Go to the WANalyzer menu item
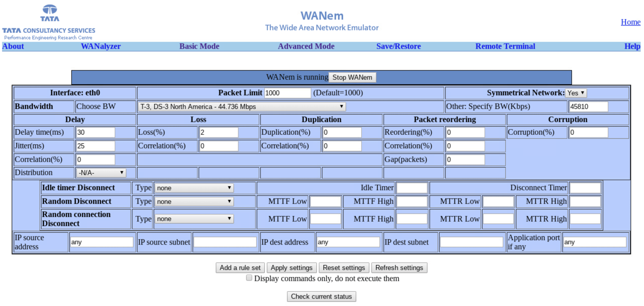This screenshot has width=644, height=306. pyautogui.click(x=101, y=46)
